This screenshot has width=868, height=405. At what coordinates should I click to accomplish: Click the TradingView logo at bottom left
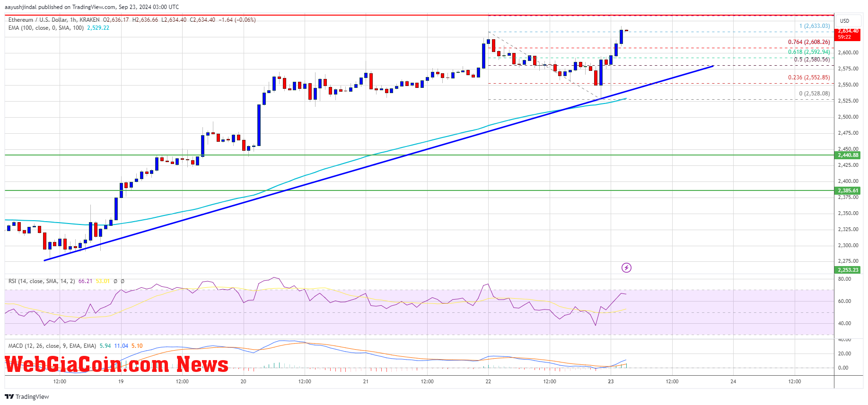(x=27, y=396)
